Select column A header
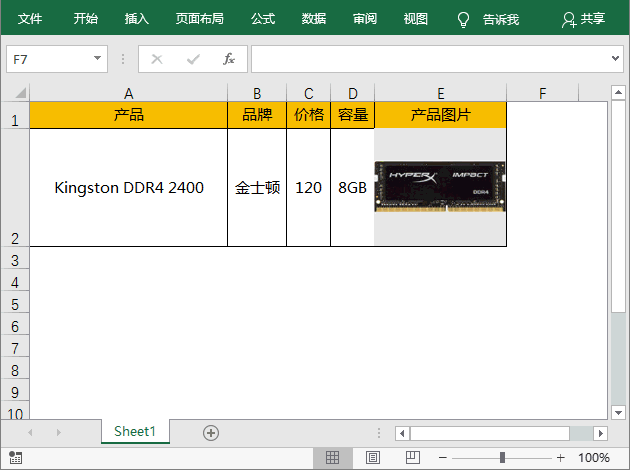 (x=129, y=93)
